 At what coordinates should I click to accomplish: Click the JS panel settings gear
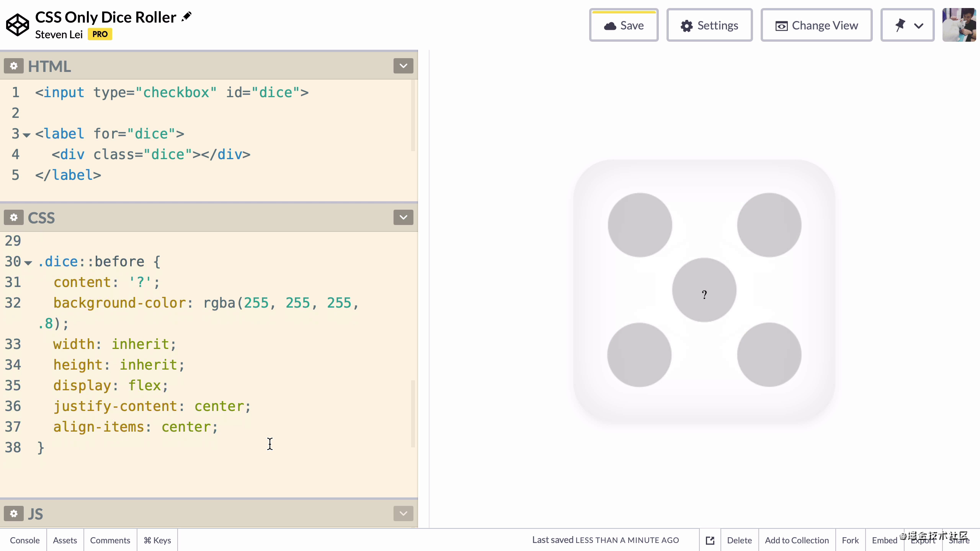click(x=13, y=514)
